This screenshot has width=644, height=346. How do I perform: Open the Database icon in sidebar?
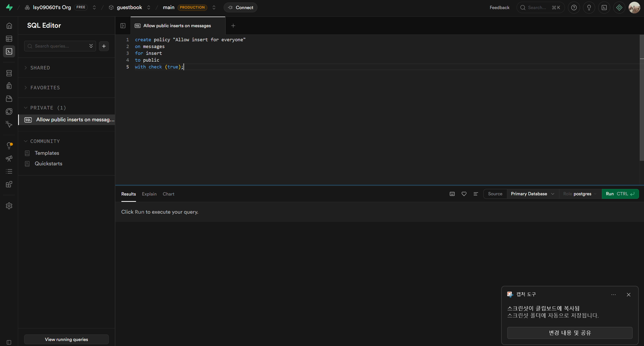click(9, 73)
